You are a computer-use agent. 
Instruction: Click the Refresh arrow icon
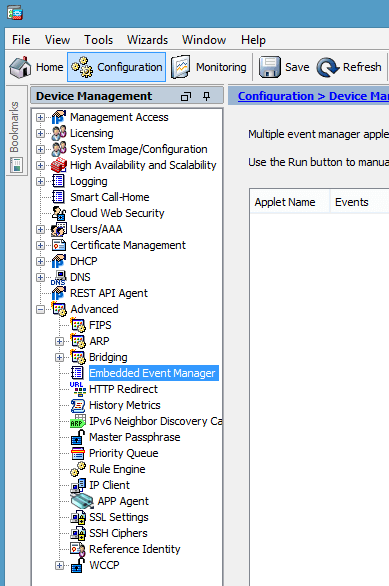click(x=327, y=67)
